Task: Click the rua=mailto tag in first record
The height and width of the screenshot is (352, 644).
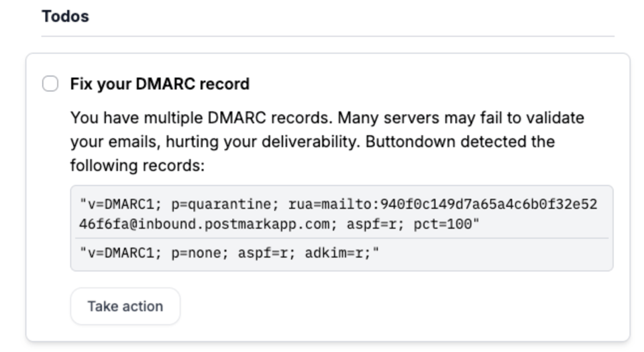Action: point(323,204)
